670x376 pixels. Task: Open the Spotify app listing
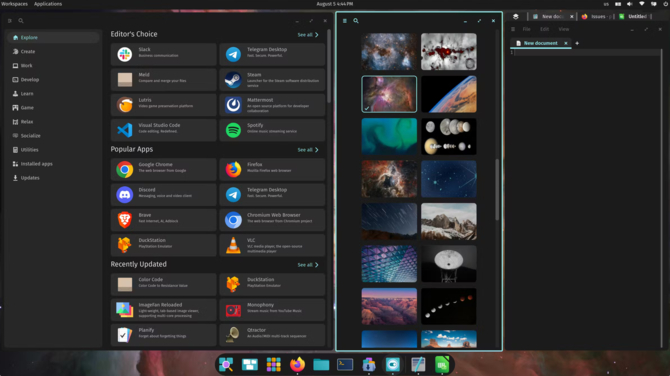point(272,130)
